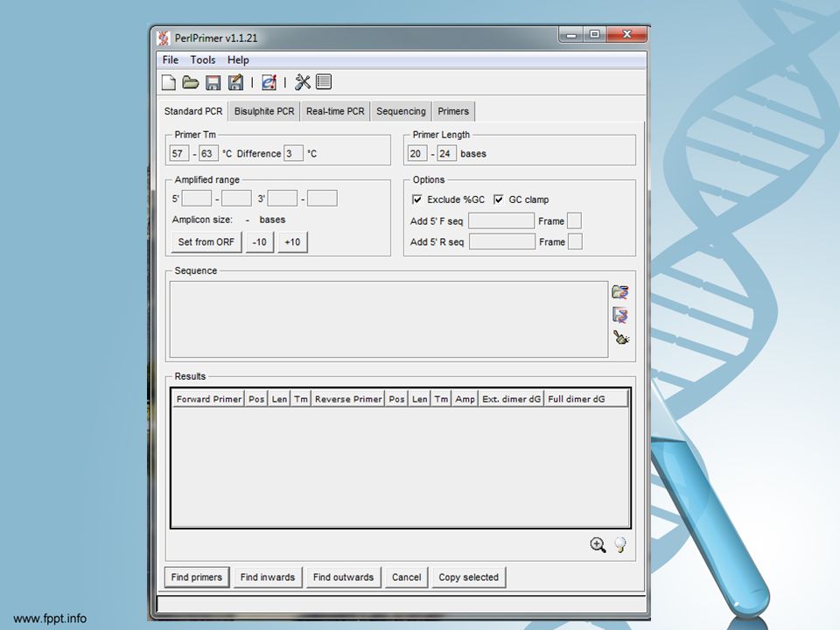Click the second 5' amplified range field
Image resolution: width=840 pixels, height=630 pixels.
[236, 199]
